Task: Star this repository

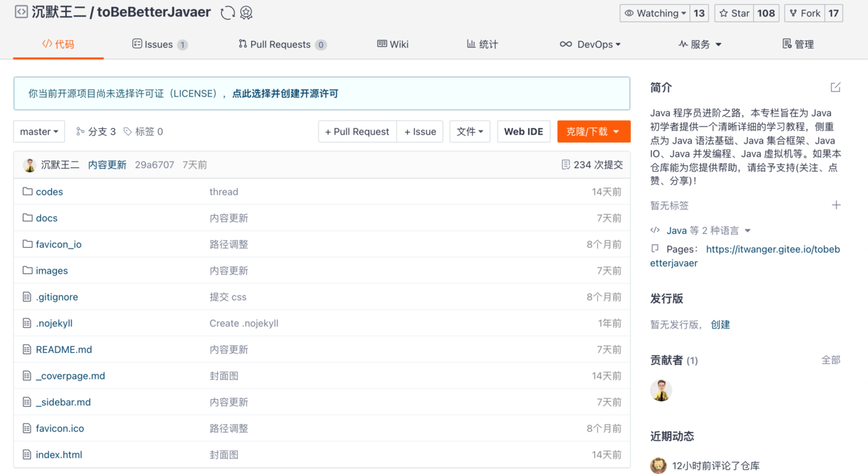Action: 734,13
